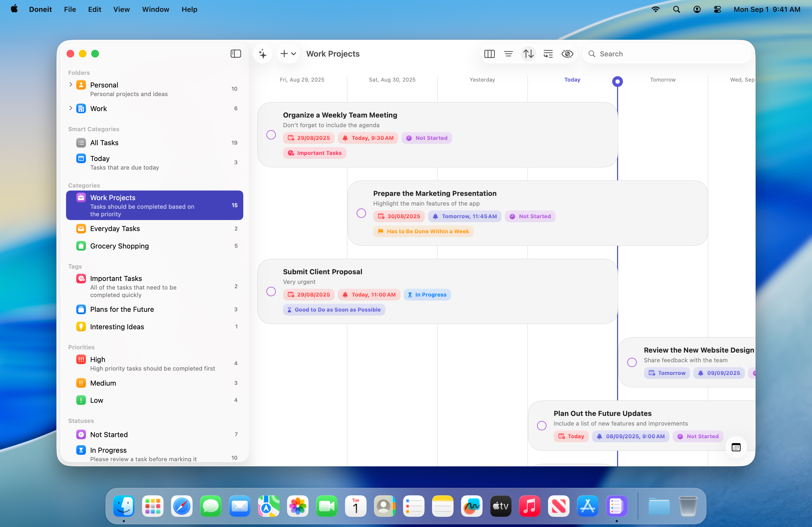Click the sparkle AI assistant icon

[262, 54]
